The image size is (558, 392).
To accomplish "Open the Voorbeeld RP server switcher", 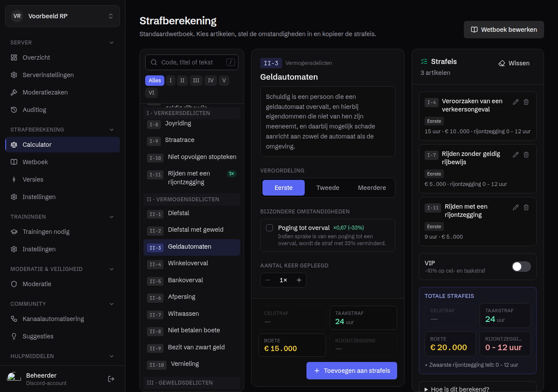I will pos(62,16).
